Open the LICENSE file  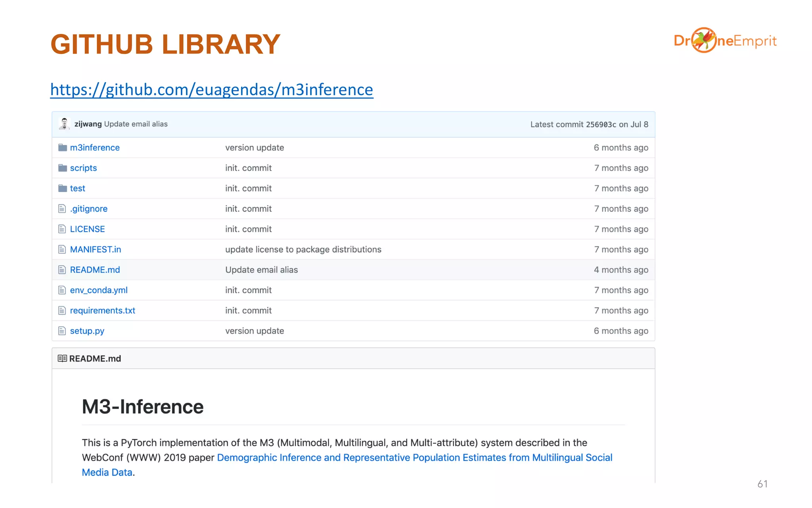pos(88,229)
